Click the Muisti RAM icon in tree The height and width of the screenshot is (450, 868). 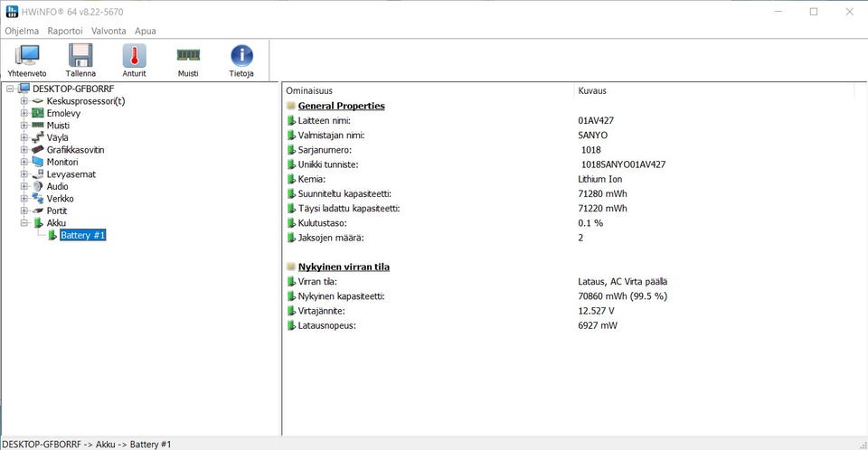(x=38, y=125)
